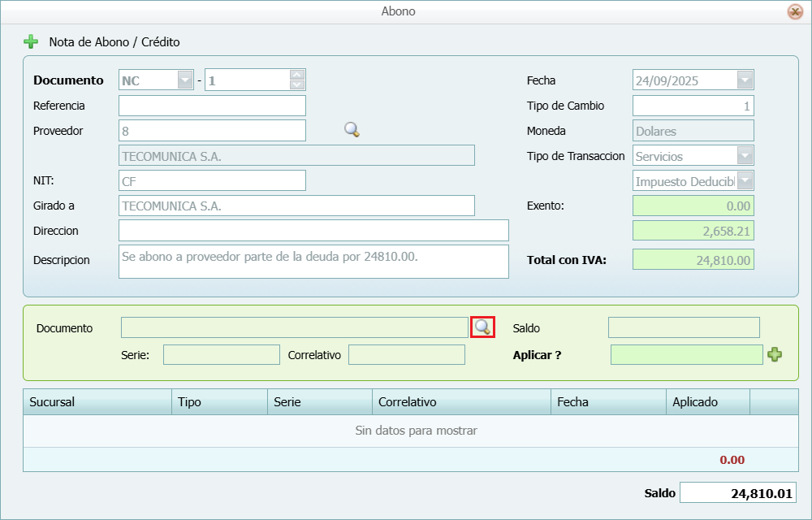Click the green plus Nota de Abono icon
Viewport: 812px width, 520px height.
click(31, 41)
